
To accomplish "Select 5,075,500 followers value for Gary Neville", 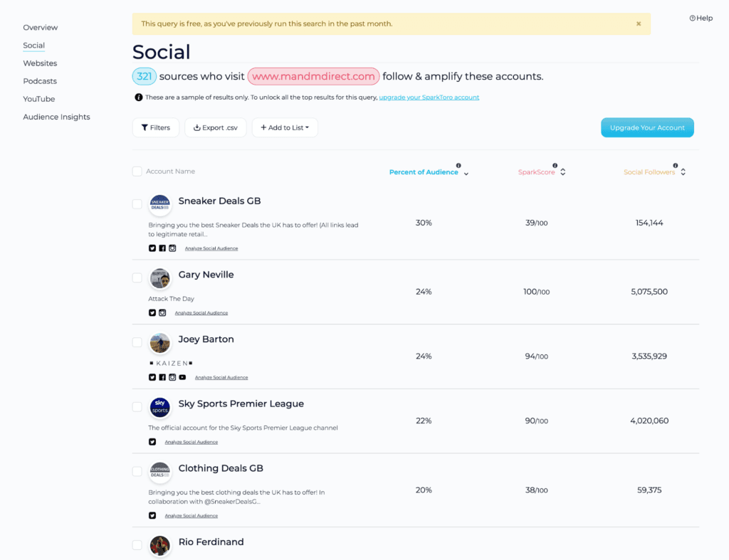I will [x=649, y=292].
